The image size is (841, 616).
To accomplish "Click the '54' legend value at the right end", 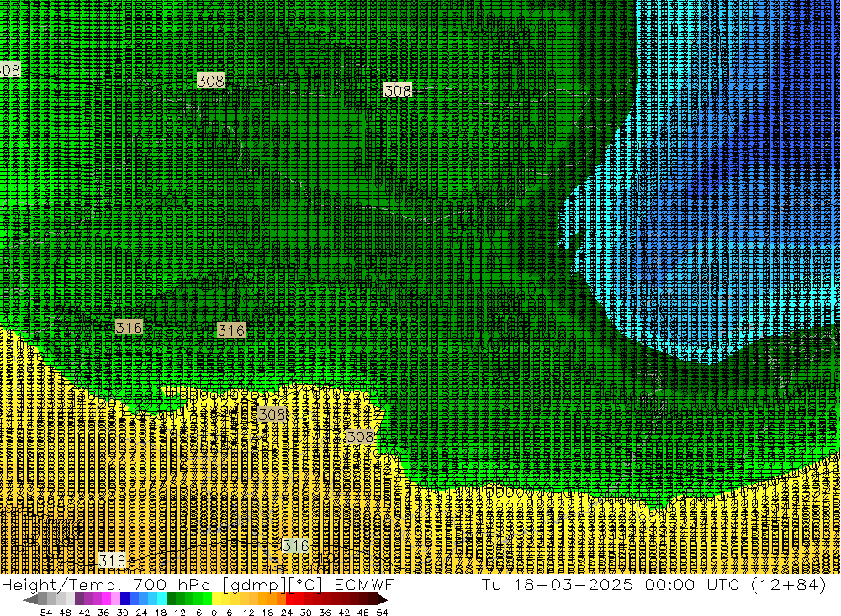I will (382, 613).
